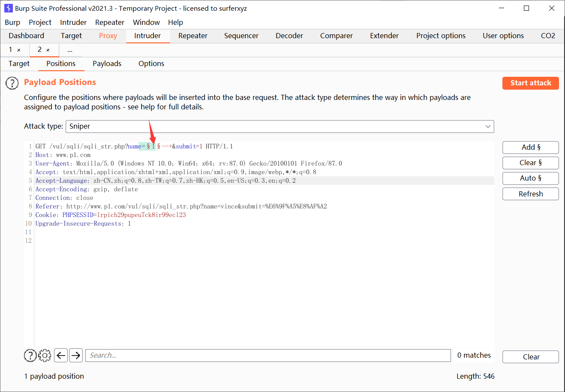Screen dimensions: 565x392
Task: Open the Intruder Target sub-tab
Action: [x=19, y=63]
